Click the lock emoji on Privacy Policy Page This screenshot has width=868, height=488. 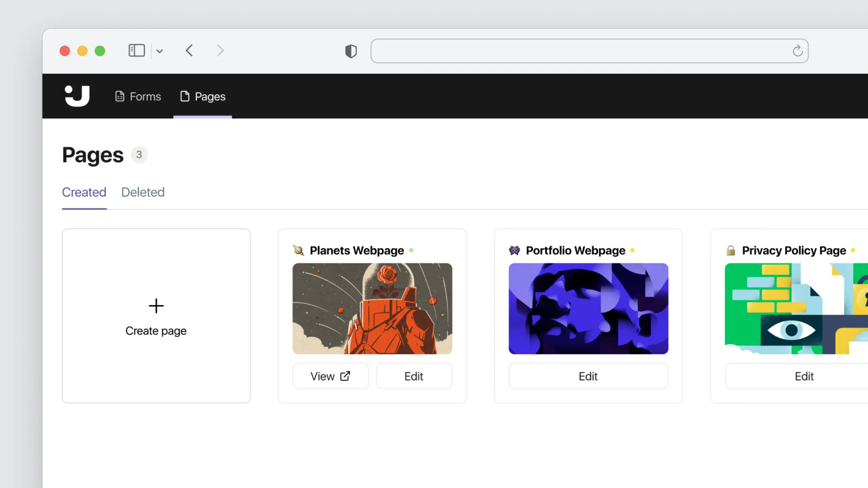731,250
